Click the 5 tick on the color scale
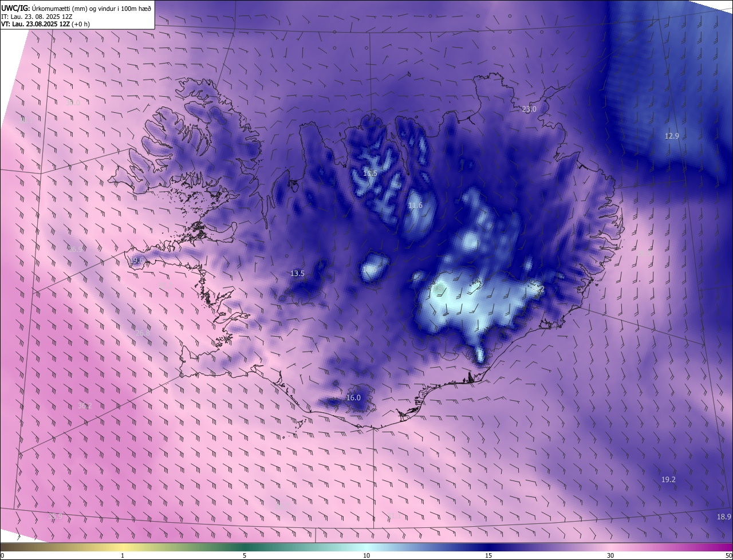 click(245, 555)
